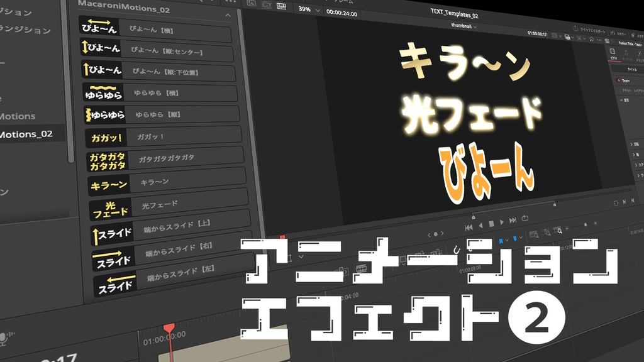
Task: Open the Mixer (ミキサー) panel
Action: click(618, 33)
